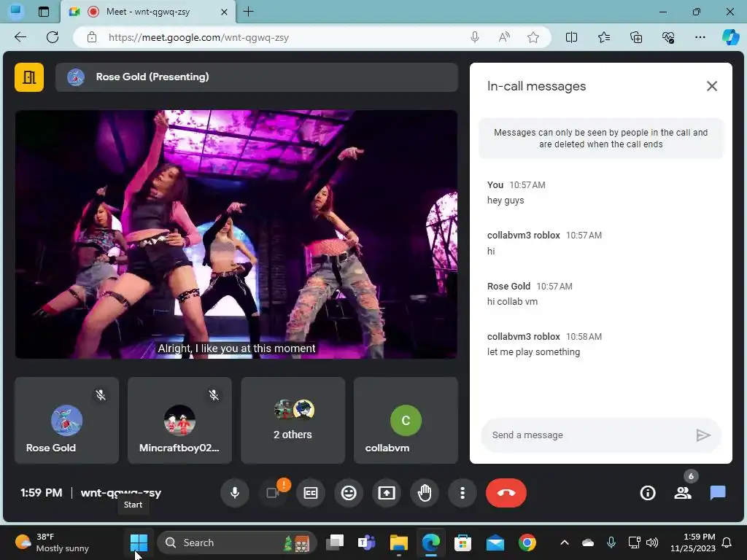Click the 'let me play something' message
The width and height of the screenshot is (747, 560).
point(533,352)
